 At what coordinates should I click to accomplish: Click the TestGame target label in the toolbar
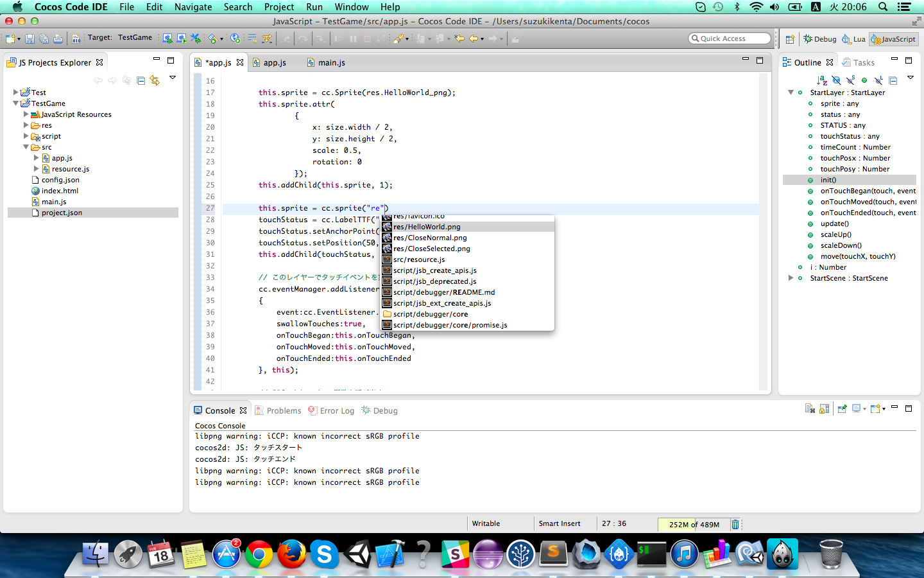[x=135, y=37]
